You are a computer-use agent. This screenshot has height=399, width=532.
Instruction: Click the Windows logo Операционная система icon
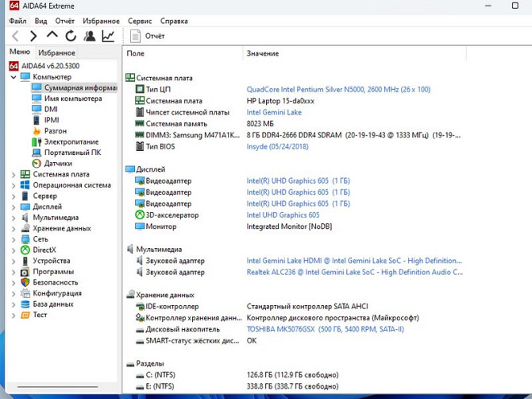tap(25, 185)
